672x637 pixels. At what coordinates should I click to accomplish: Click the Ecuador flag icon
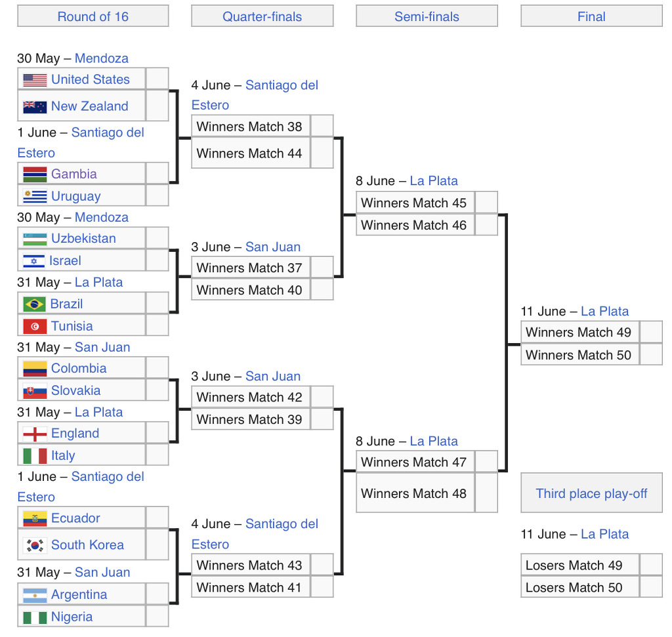(35, 519)
